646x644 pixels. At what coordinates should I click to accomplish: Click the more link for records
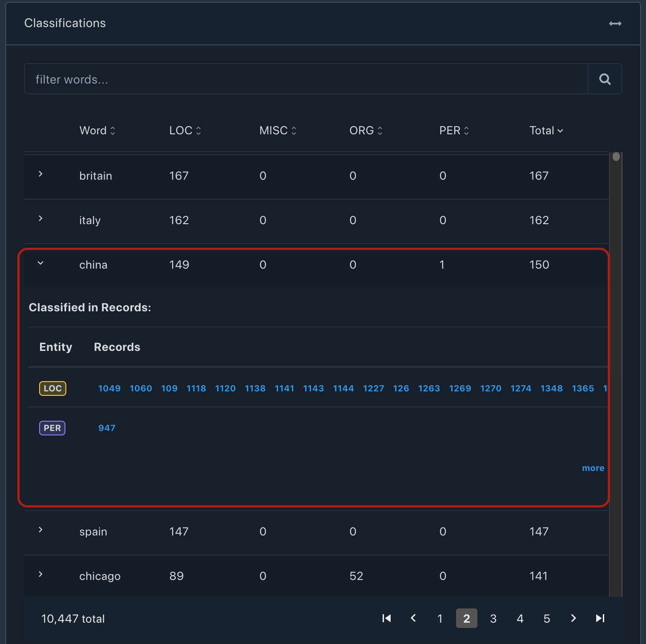[x=593, y=468]
